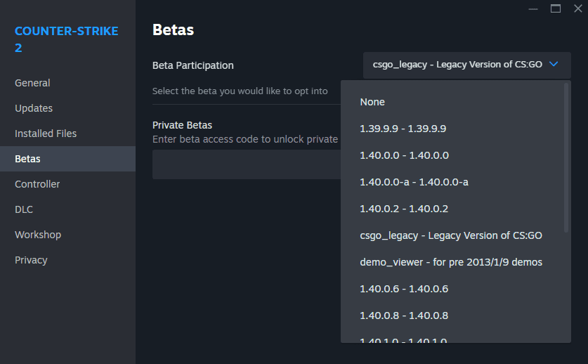Select None from beta list
The height and width of the screenshot is (364, 588).
[x=372, y=102]
